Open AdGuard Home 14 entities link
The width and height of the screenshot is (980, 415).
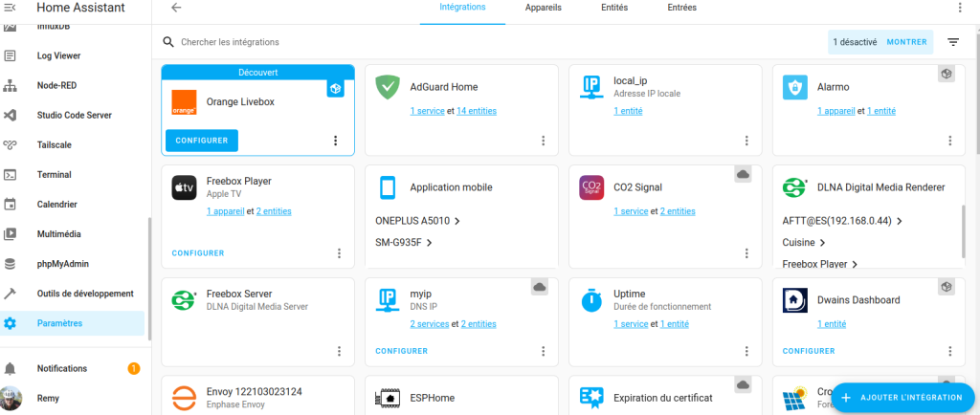click(477, 111)
